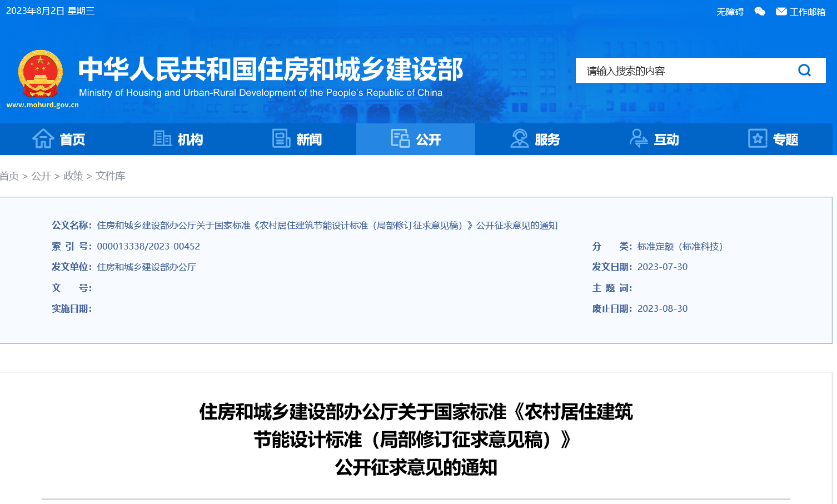Click the issuing unit value 住房和城乡建设部办公厅
Screen dimensions: 837x504
click(147, 267)
